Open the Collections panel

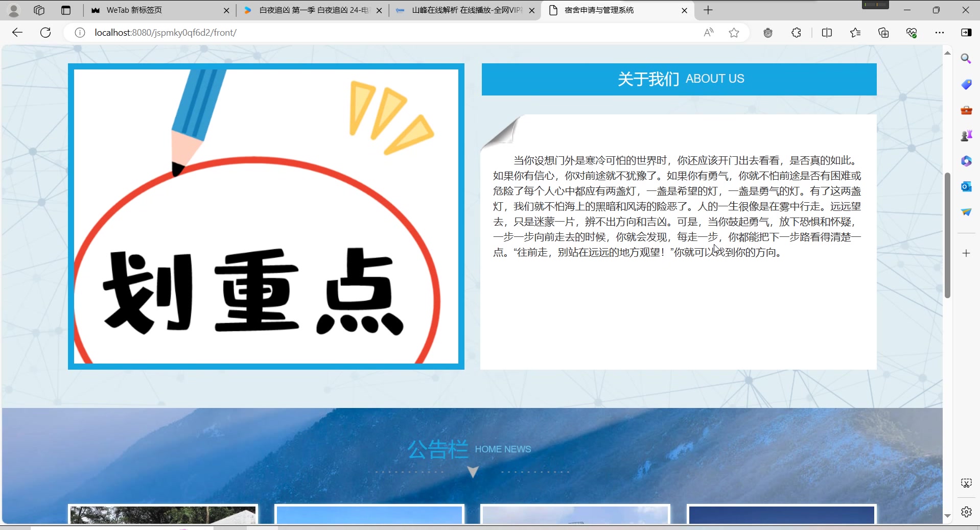point(883,33)
